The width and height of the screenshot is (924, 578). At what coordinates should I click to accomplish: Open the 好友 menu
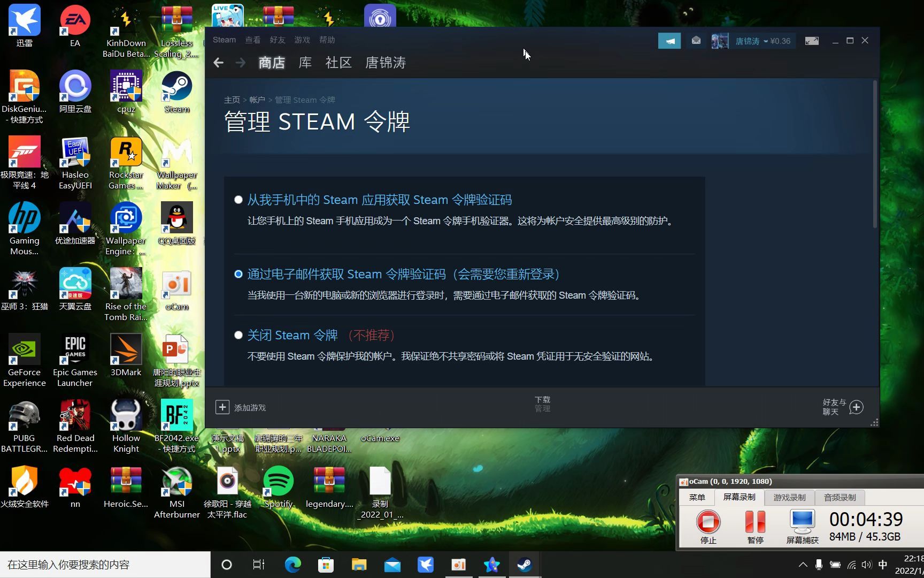coord(278,40)
